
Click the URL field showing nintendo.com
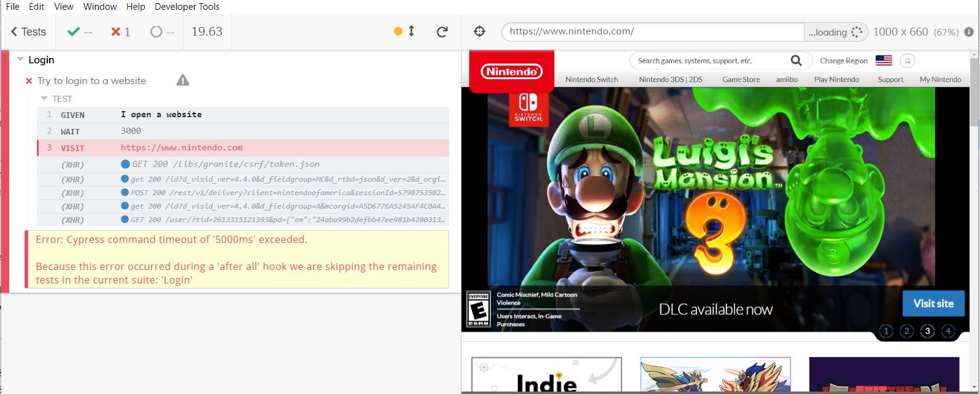[652, 31]
